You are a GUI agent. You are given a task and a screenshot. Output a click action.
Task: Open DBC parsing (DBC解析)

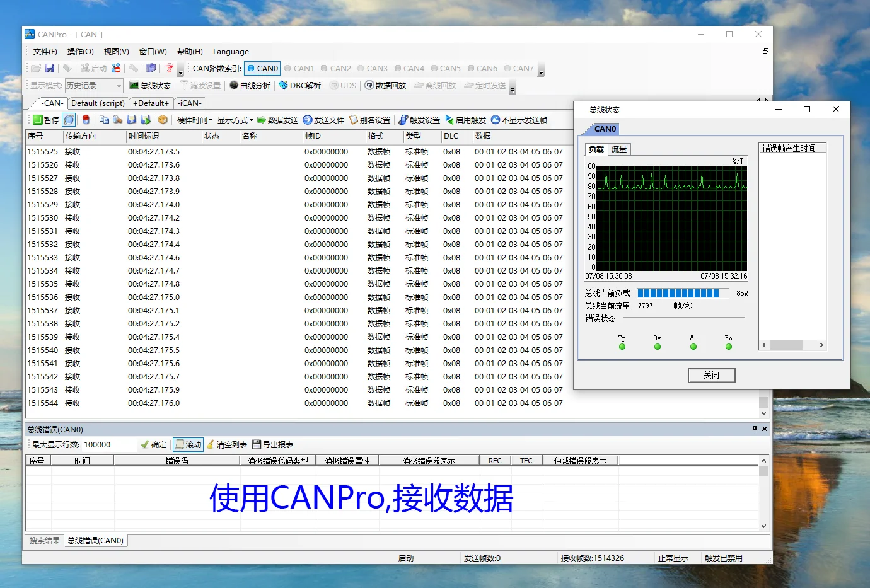[299, 85]
